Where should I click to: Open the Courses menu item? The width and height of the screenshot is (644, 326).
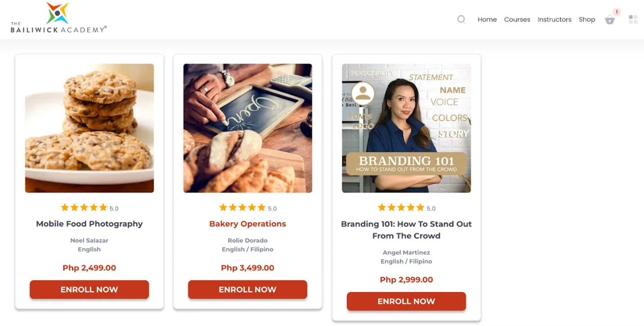point(517,19)
